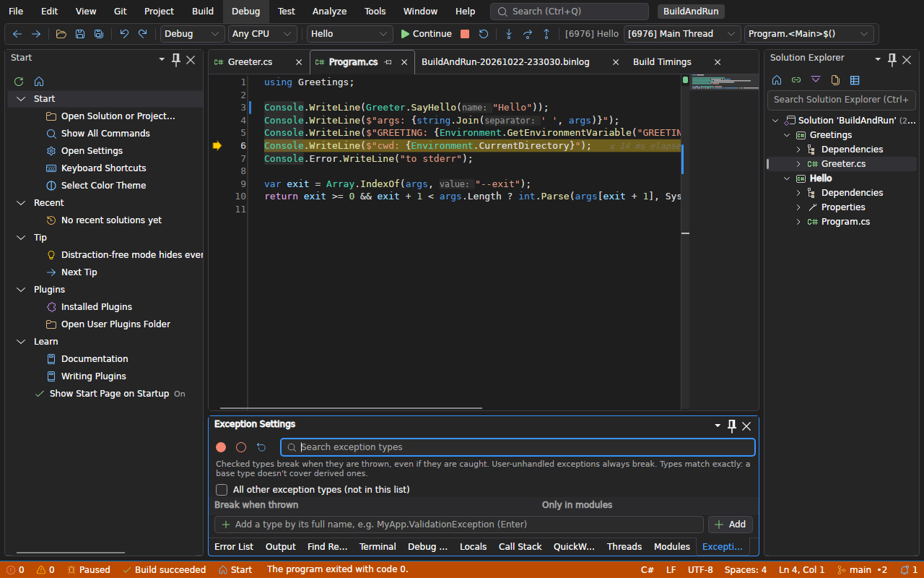This screenshot has height=578, width=924.
Task: Open the Hello startup project dropdown
Action: pos(350,34)
